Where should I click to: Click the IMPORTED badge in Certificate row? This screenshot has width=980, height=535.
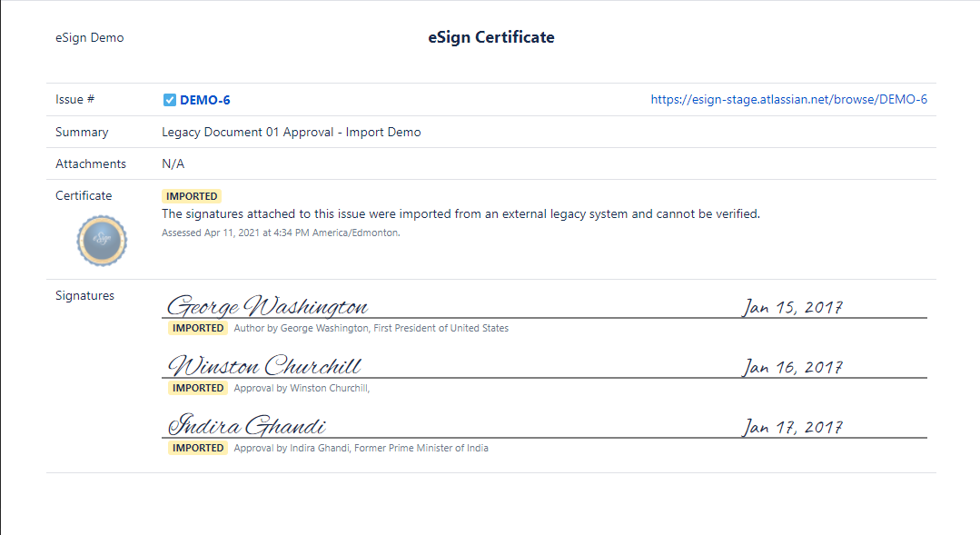click(x=192, y=196)
